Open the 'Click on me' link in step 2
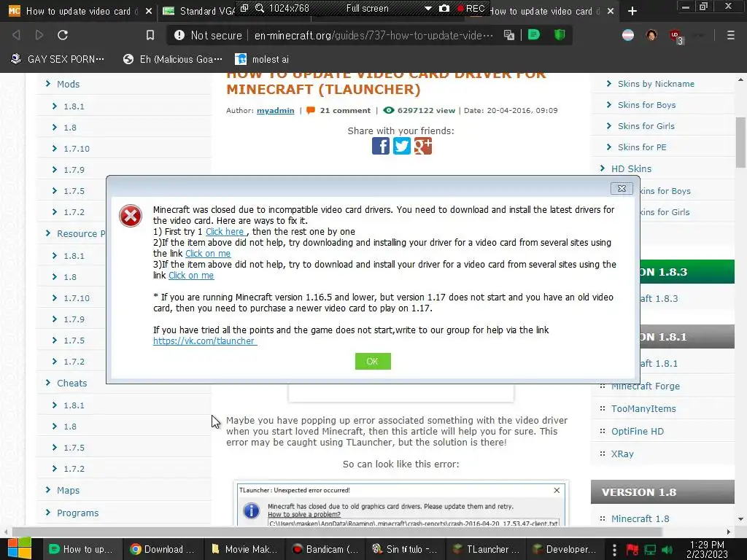The width and height of the screenshot is (747, 560). [x=208, y=253]
